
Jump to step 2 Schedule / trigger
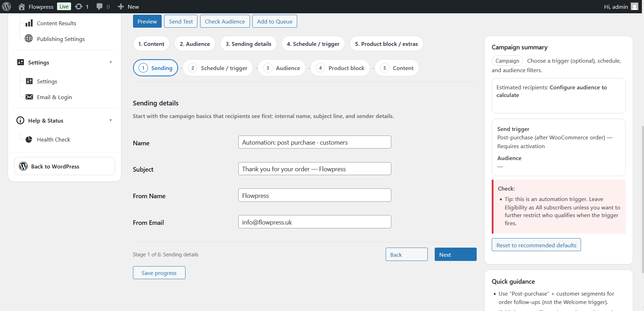pos(218,68)
